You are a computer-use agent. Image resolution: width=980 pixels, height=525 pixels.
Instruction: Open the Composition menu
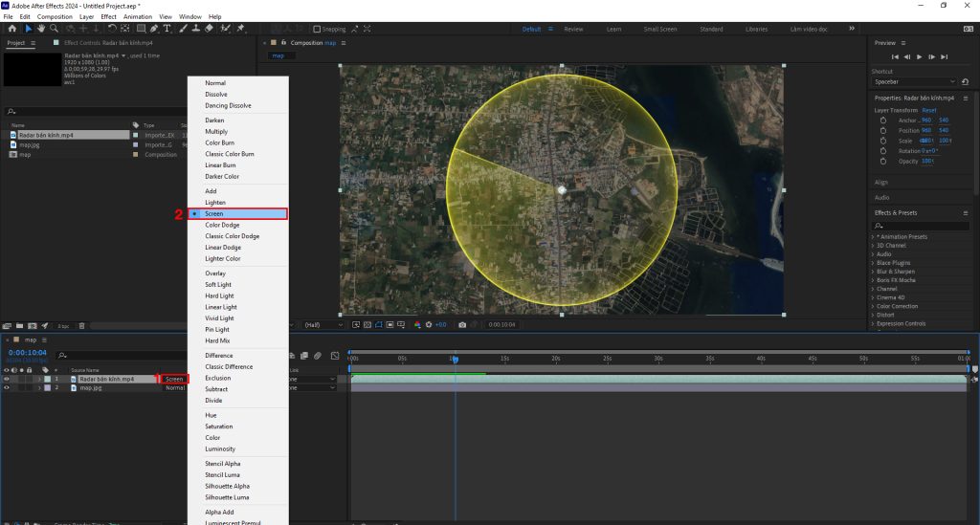point(55,16)
